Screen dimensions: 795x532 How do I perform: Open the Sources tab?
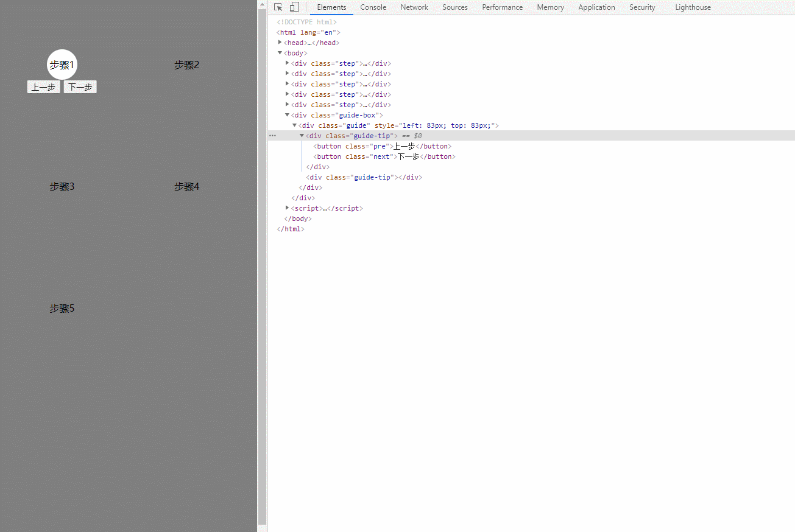point(455,7)
